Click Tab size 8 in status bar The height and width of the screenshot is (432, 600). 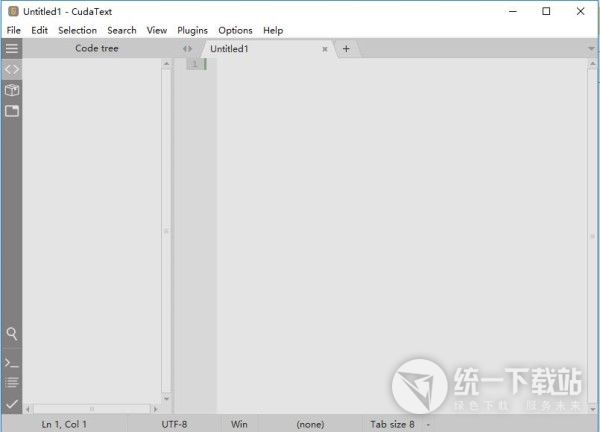392,424
